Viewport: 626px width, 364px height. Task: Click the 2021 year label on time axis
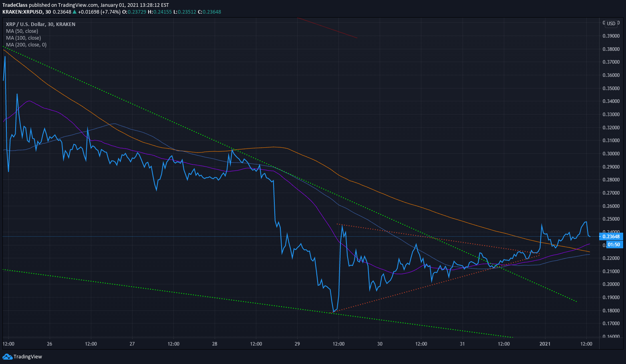[x=545, y=344]
